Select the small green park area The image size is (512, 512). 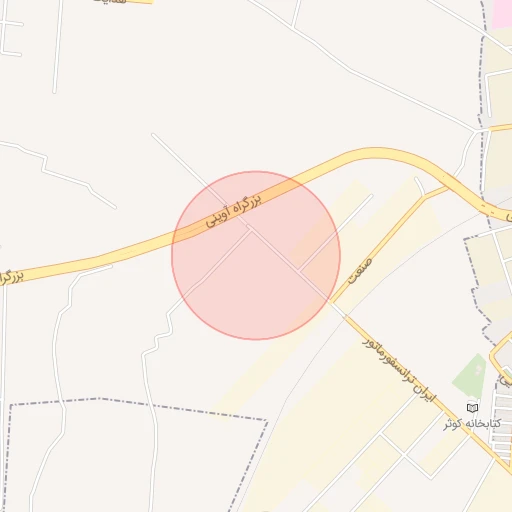[470, 376]
